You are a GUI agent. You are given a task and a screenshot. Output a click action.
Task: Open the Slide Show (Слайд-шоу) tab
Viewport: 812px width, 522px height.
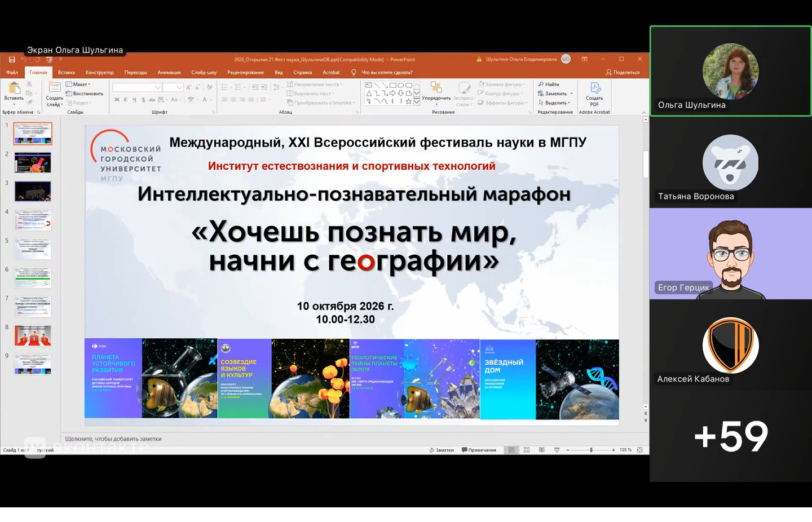click(204, 72)
